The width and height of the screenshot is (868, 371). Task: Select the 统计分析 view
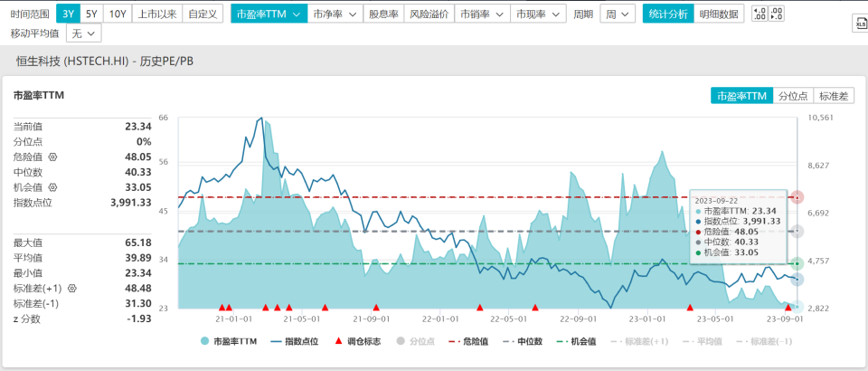pos(668,14)
